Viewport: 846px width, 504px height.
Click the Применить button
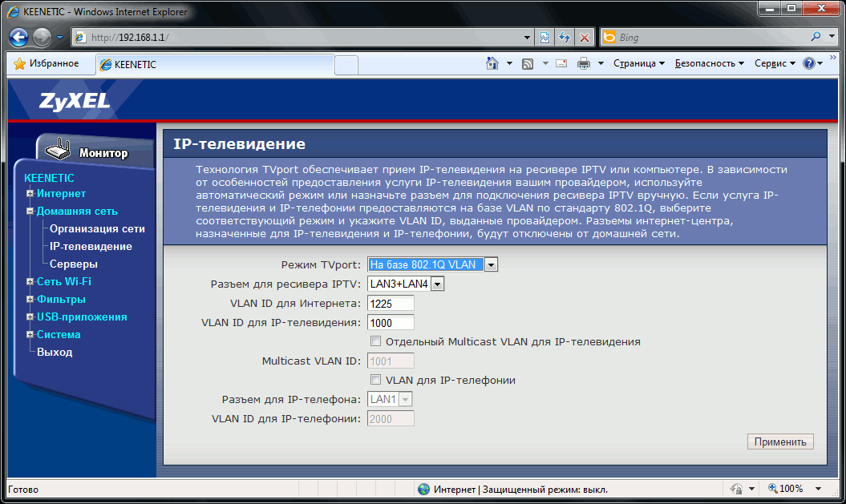pyautogui.click(x=779, y=442)
